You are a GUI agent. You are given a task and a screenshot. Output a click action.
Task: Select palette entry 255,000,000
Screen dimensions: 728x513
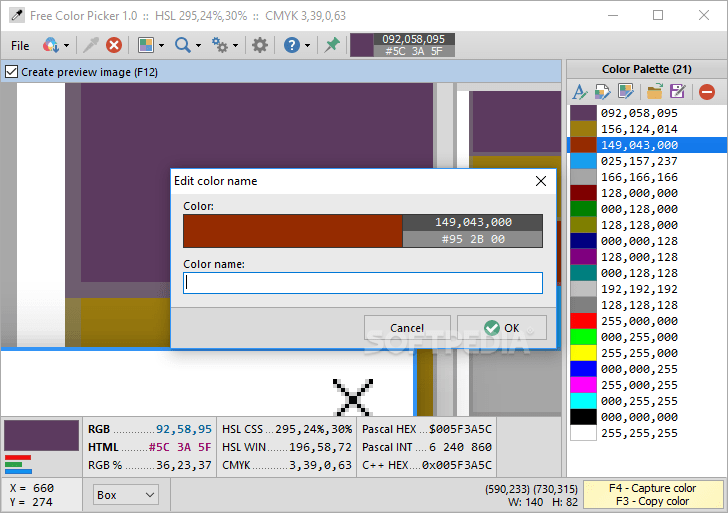coord(648,321)
